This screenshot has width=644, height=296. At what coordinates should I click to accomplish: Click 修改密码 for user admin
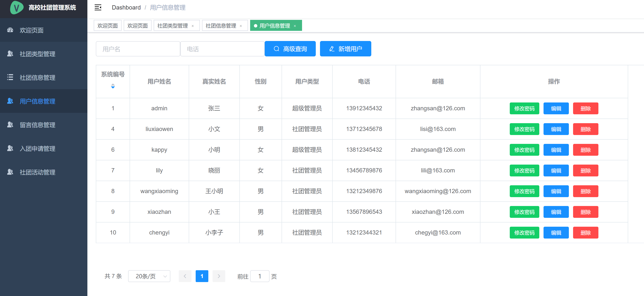tap(524, 108)
